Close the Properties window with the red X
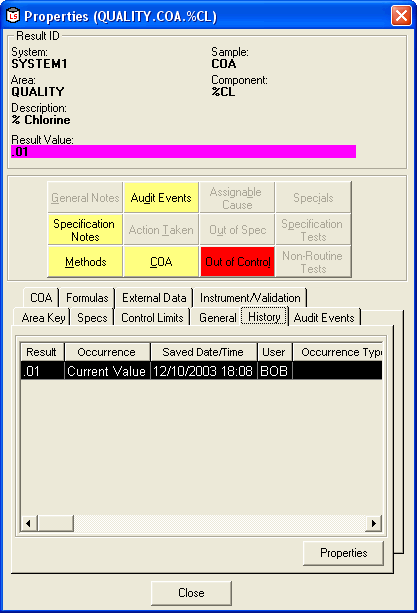This screenshot has width=417, height=613. [401, 16]
